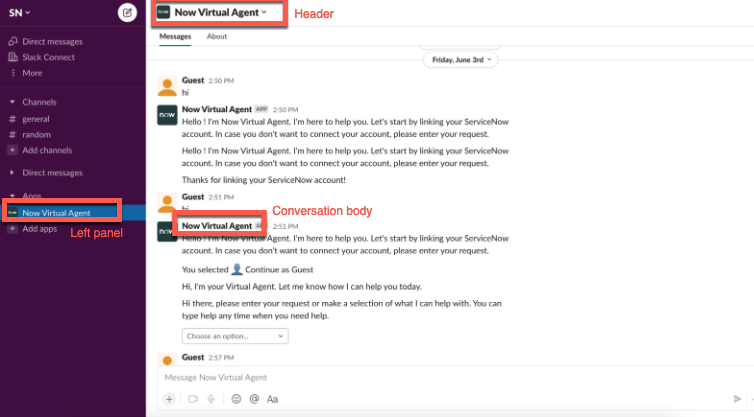Image resolution: width=754 pixels, height=417 pixels.
Task: Click the 2:51 PM timestamp beside Guest
Action: [221, 197]
